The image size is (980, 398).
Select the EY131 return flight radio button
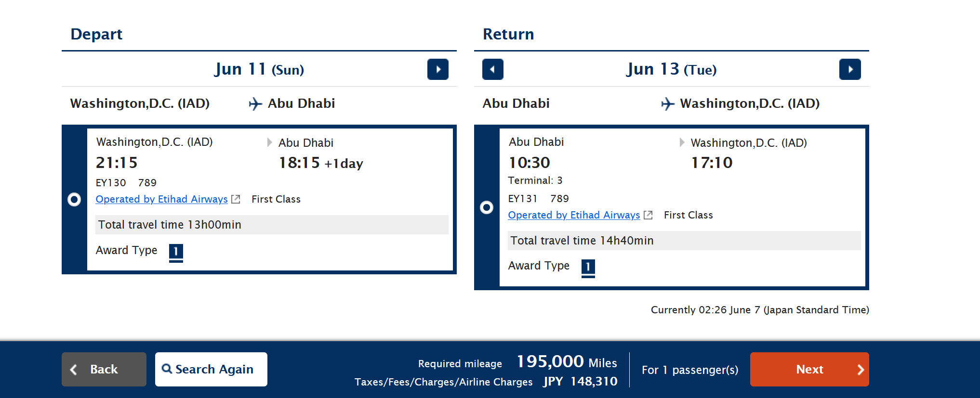(x=487, y=207)
